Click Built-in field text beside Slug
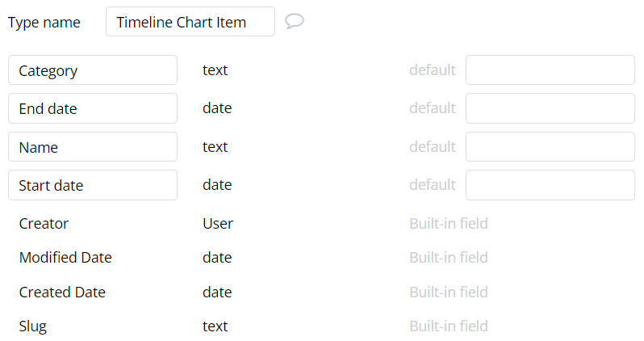Screen dimensions: 644x341 (x=448, y=326)
